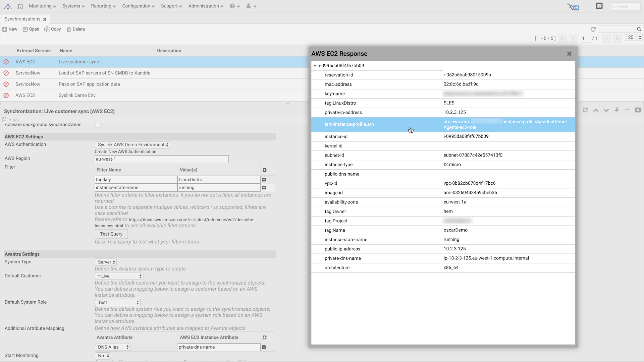Open the Default Customer dropdown
The image size is (644, 362).
[119, 276]
